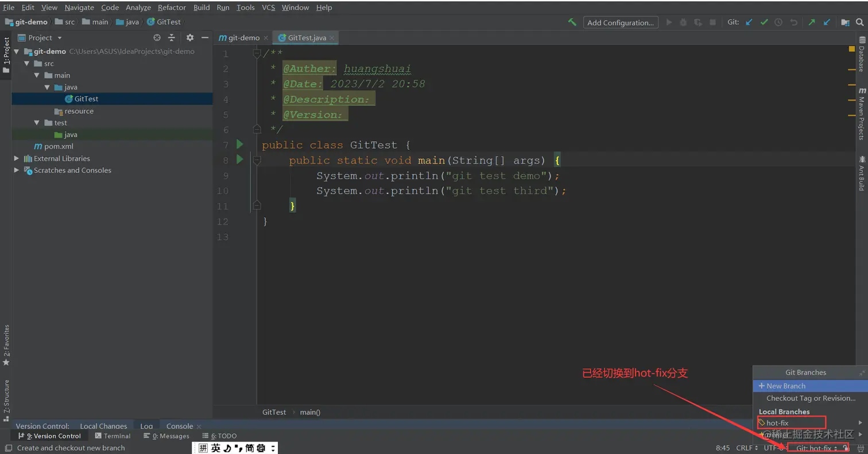
Task: Collapse the main folder node
Action: pyautogui.click(x=37, y=75)
